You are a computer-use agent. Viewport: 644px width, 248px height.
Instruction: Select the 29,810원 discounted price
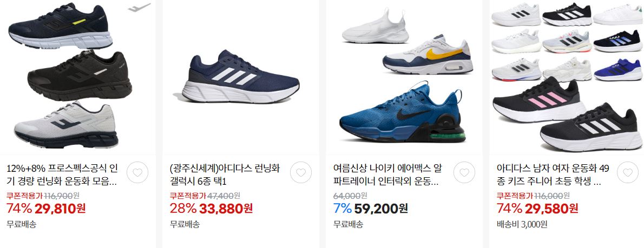(x=60, y=209)
